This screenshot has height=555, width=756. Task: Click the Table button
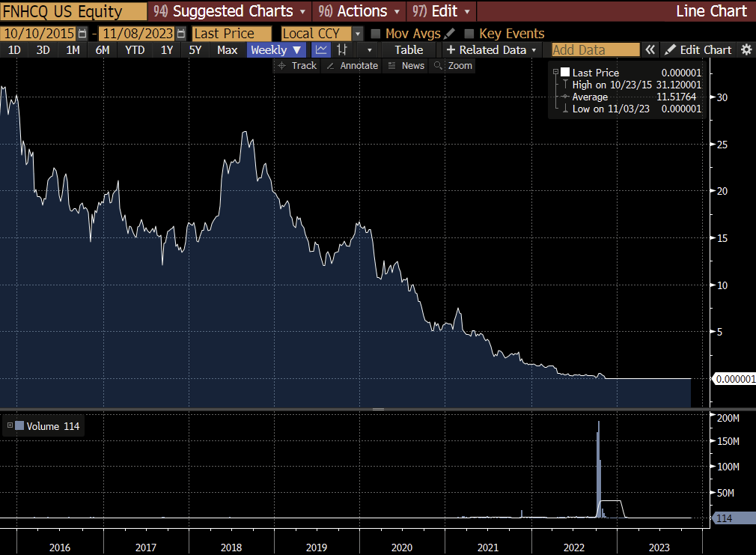[409, 49]
